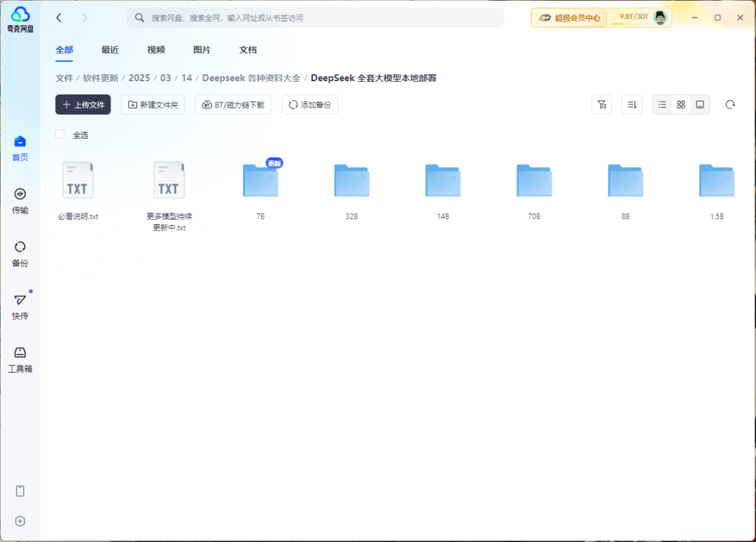
Task: View the 9.8T/30T storage usage
Action: click(633, 17)
